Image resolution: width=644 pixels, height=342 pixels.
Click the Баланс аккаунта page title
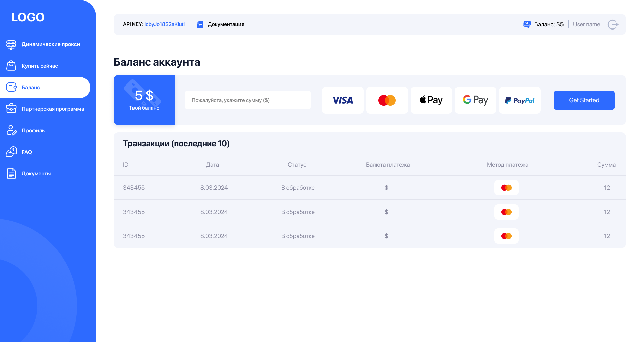pos(157,62)
